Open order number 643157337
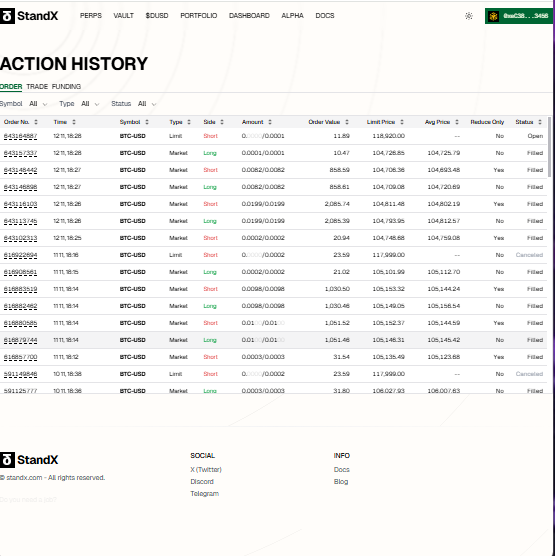555x556 pixels. point(21,153)
